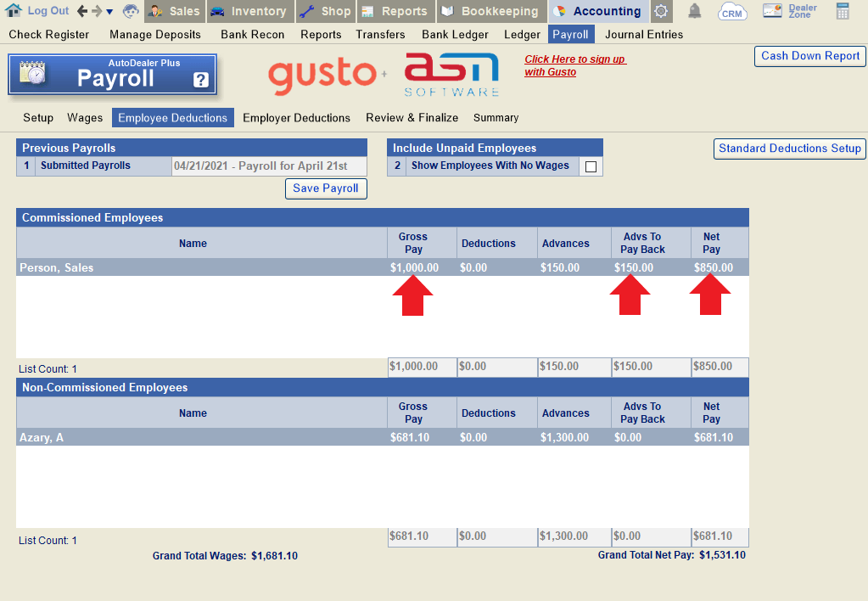Open the CRM cloud icon

coord(731,11)
